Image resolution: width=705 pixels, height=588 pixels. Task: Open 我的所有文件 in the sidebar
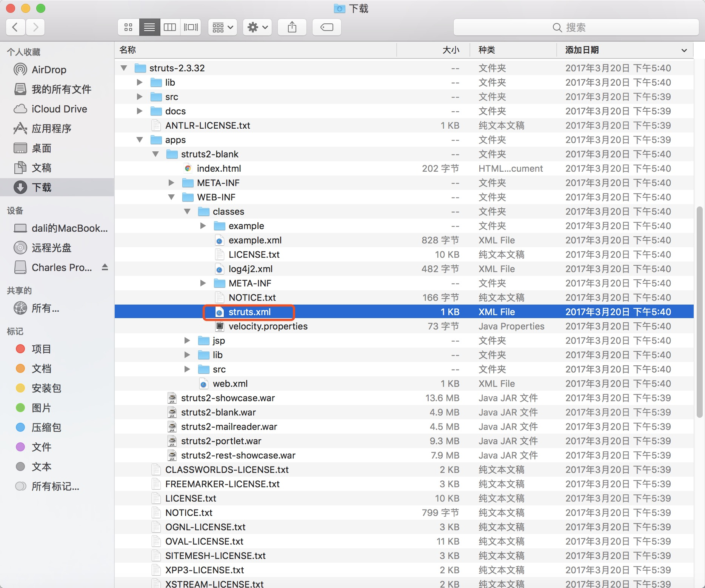(x=57, y=89)
